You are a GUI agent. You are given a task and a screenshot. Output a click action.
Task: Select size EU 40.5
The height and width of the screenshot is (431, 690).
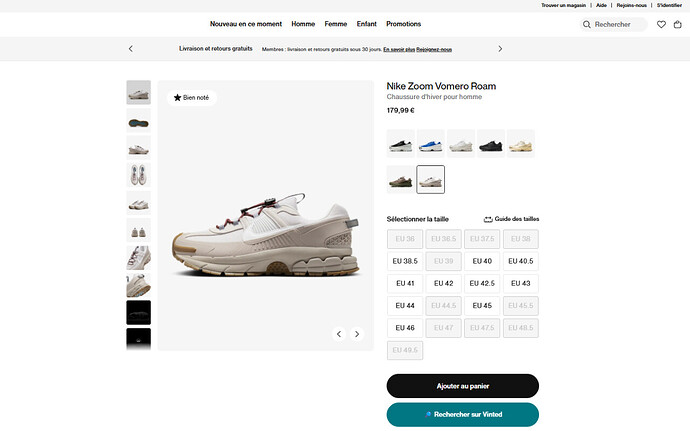[x=521, y=262]
